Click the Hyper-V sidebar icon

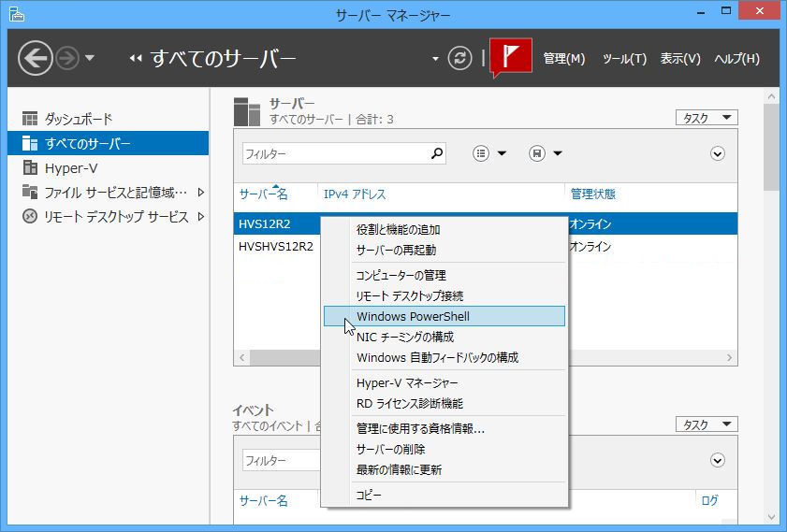30,167
